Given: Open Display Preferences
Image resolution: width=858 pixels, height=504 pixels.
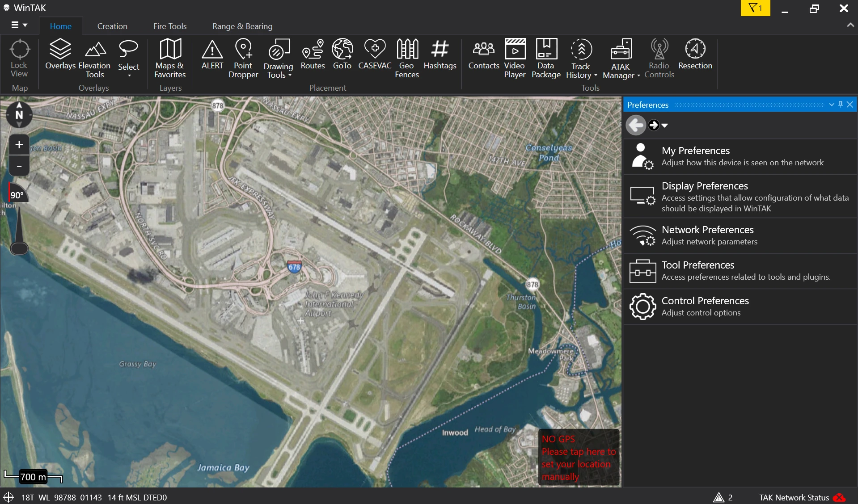Looking at the screenshot, I should pyautogui.click(x=740, y=196).
